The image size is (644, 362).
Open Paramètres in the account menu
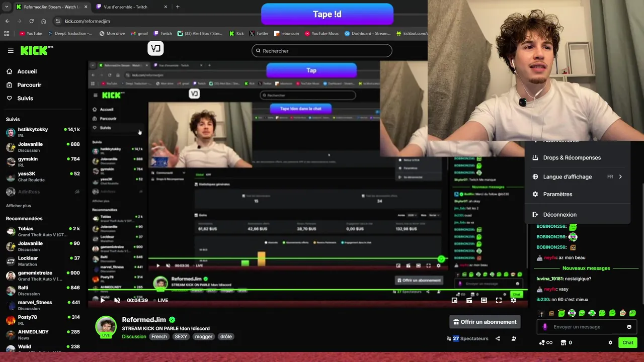coord(578,194)
